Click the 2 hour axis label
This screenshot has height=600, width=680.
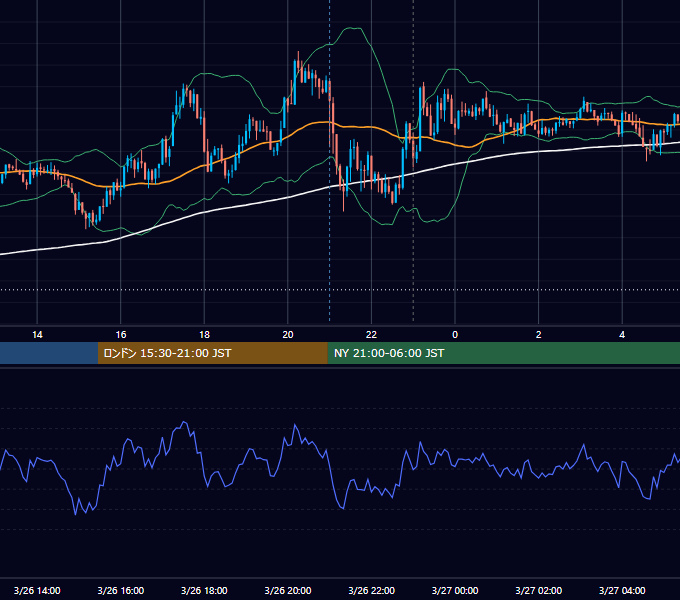539,335
